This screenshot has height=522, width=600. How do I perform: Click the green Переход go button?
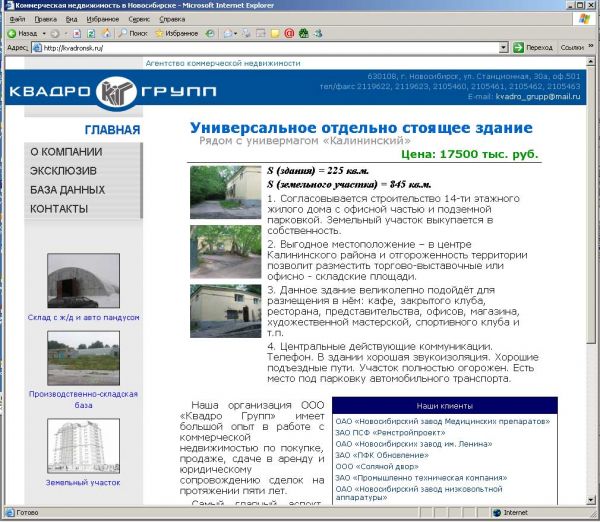(x=533, y=48)
